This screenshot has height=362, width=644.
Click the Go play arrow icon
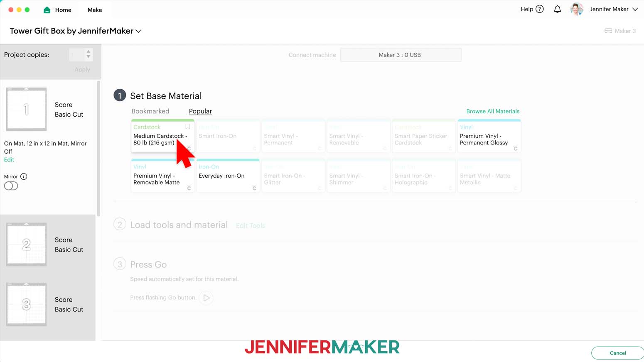(x=206, y=298)
